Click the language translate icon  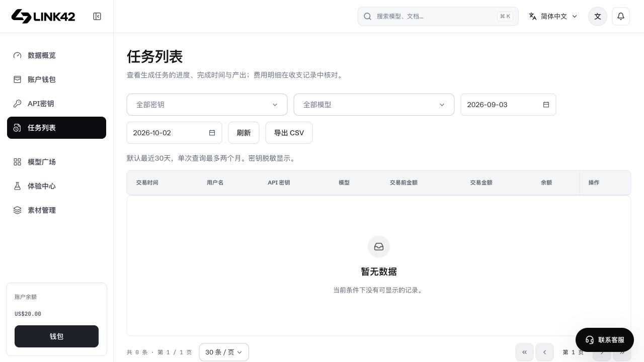pyautogui.click(x=533, y=16)
